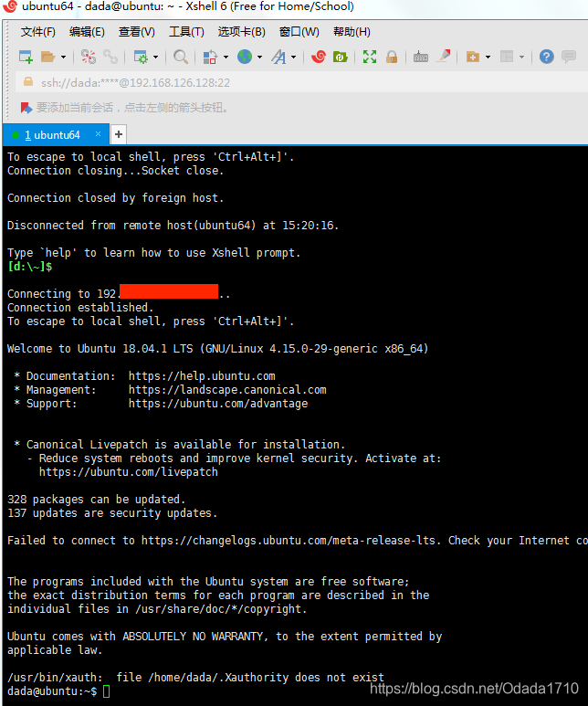Viewport: 588px width, 706px height.
Task: Open the 工具(T) menu
Action: tap(186, 32)
